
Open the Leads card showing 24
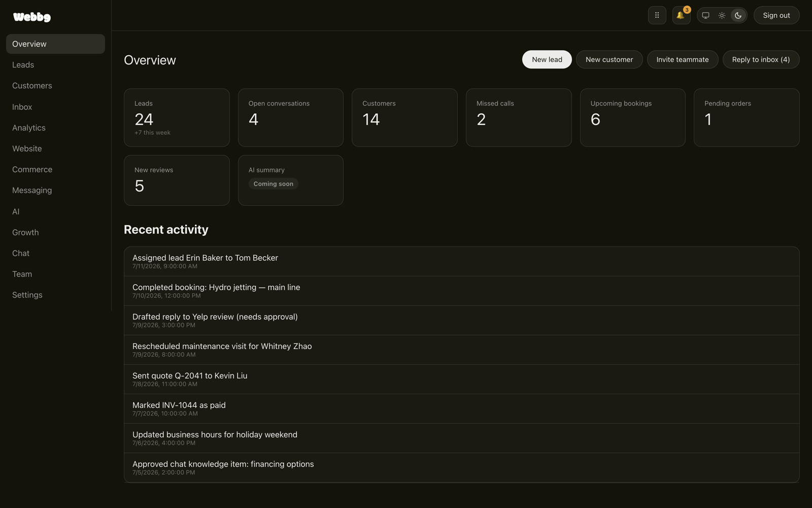click(x=177, y=118)
